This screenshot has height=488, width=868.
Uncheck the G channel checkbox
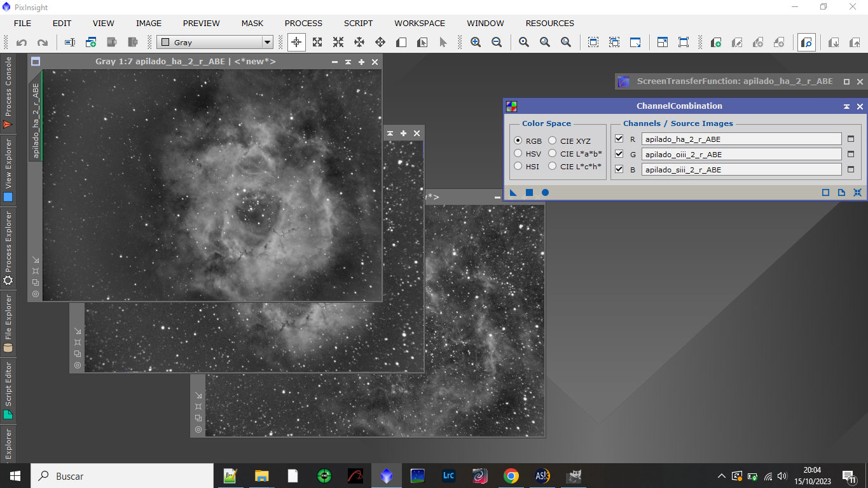click(x=619, y=154)
